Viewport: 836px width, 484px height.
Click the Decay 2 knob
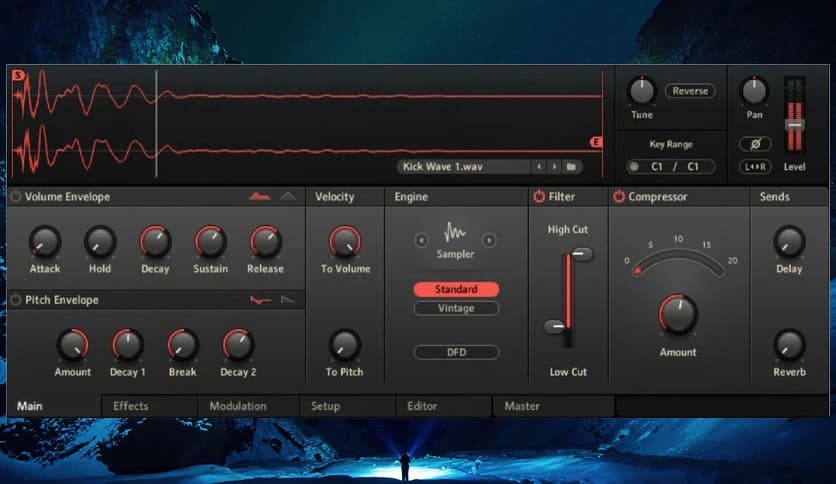point(238,345)
